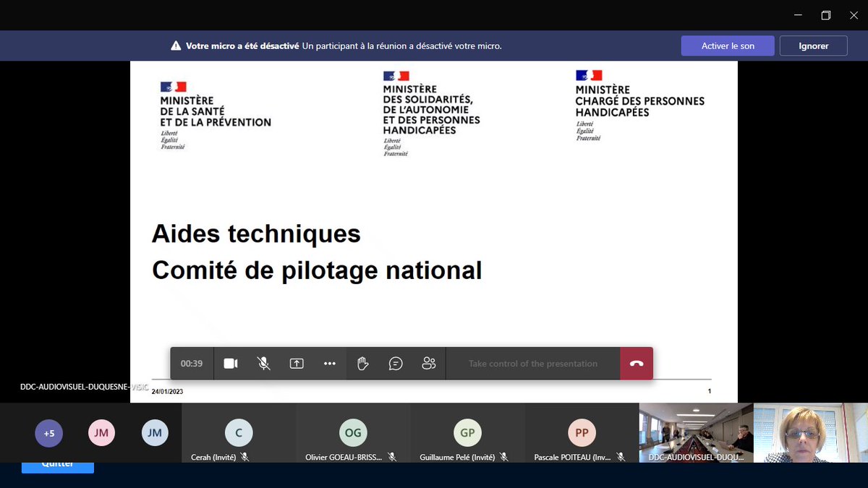Screen dimensions: 868x488
Task: Expand the +5 hidden participants
Action: tap(48, 433)
